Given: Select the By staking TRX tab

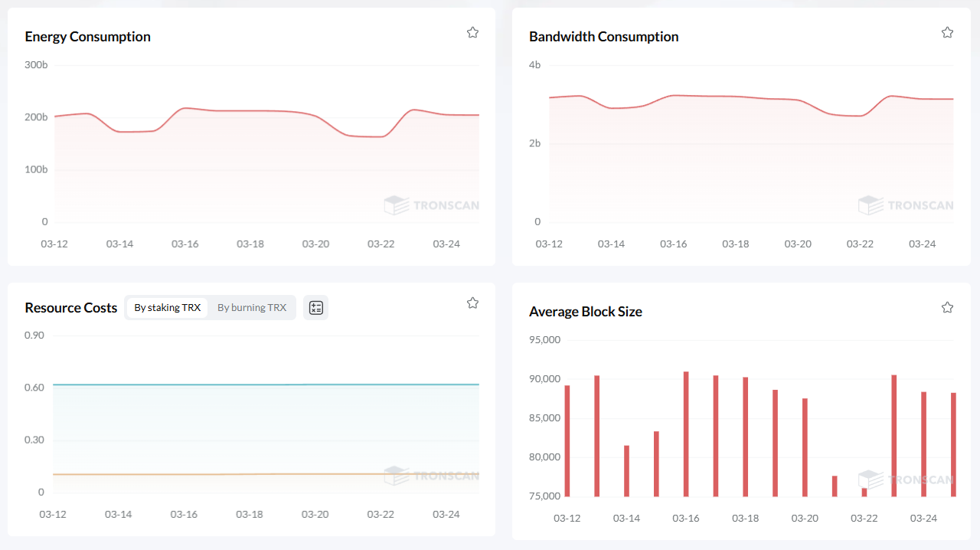Looking at the screenshot, I should (167, 308).
